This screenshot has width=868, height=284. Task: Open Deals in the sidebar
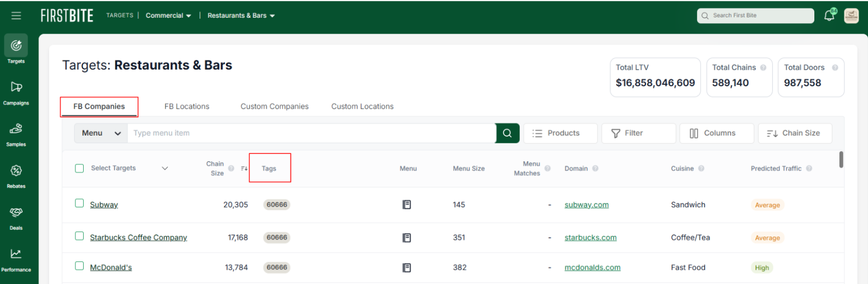(16, 217)
